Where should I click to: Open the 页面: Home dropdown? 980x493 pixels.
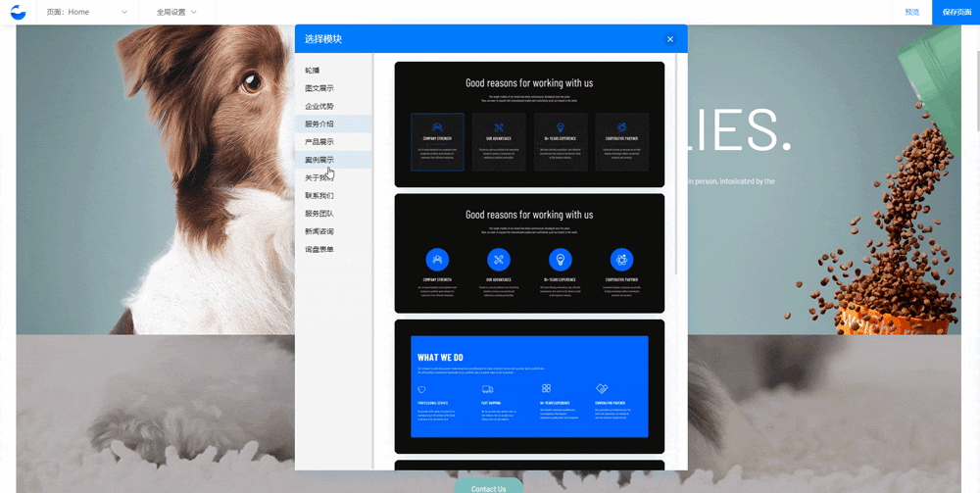tap(87, 12)
